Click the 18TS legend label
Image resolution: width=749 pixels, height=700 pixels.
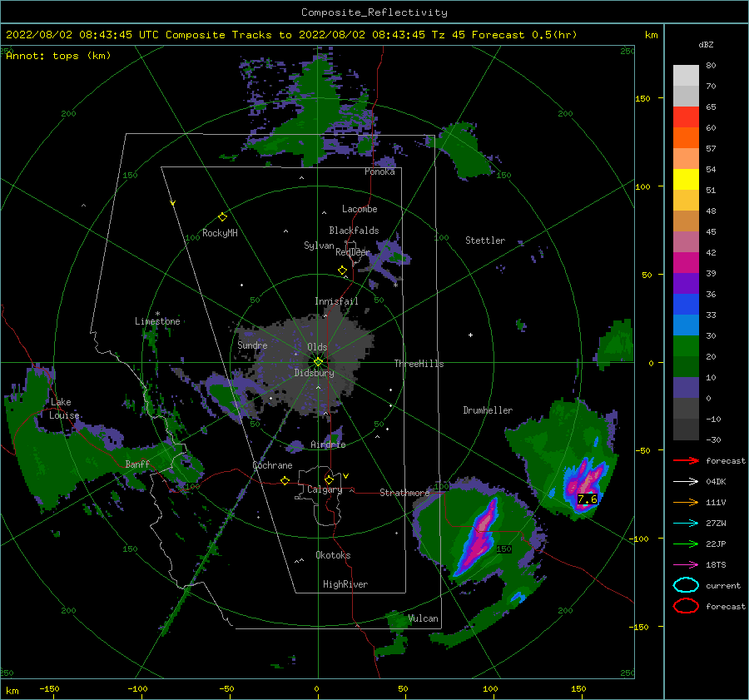tap(716, 565)
